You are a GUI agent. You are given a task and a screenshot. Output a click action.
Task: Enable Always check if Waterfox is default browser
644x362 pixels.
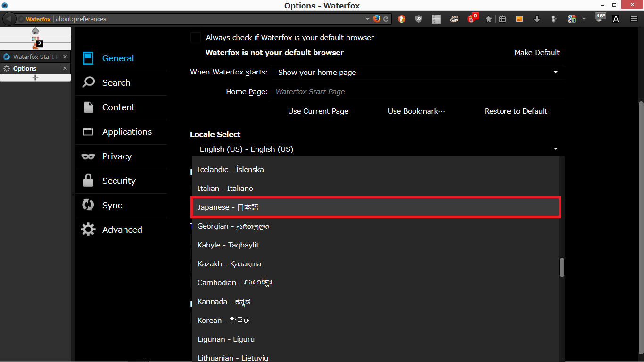point(195,37)
